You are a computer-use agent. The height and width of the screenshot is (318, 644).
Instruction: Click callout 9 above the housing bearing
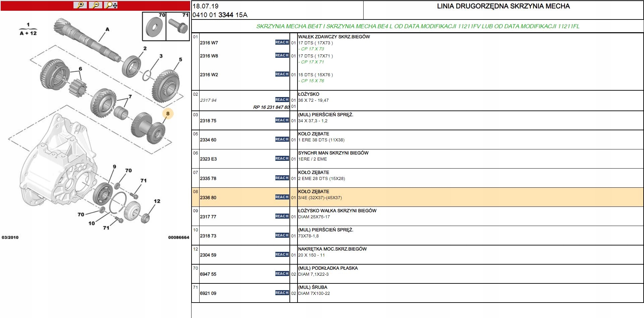tap(114, 167)
